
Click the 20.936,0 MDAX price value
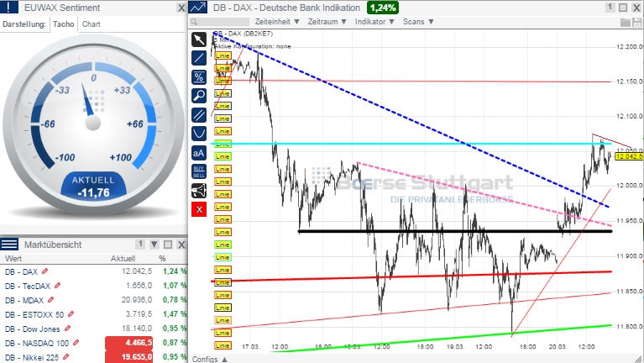pos(137,300)
